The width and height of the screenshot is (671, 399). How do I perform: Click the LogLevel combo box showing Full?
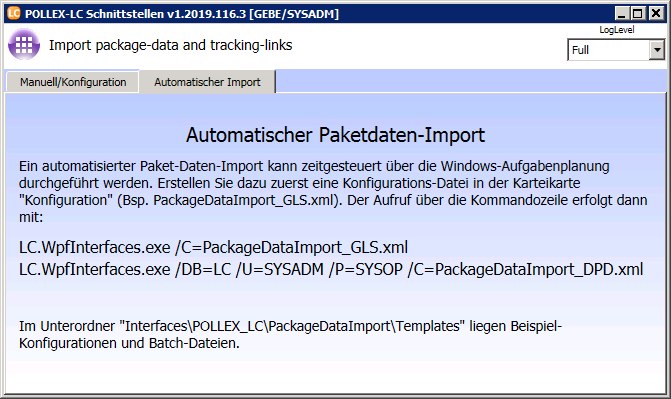pos(616,50)
